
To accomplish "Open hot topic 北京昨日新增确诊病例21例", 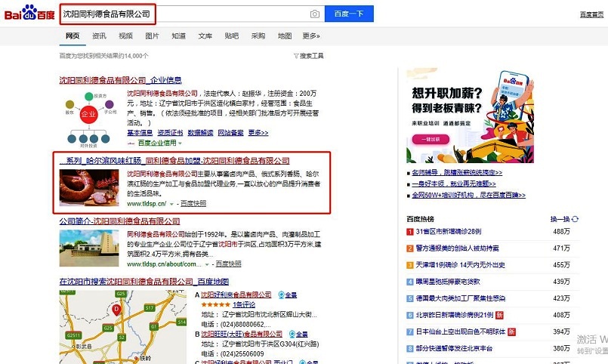I will [455, 315].
